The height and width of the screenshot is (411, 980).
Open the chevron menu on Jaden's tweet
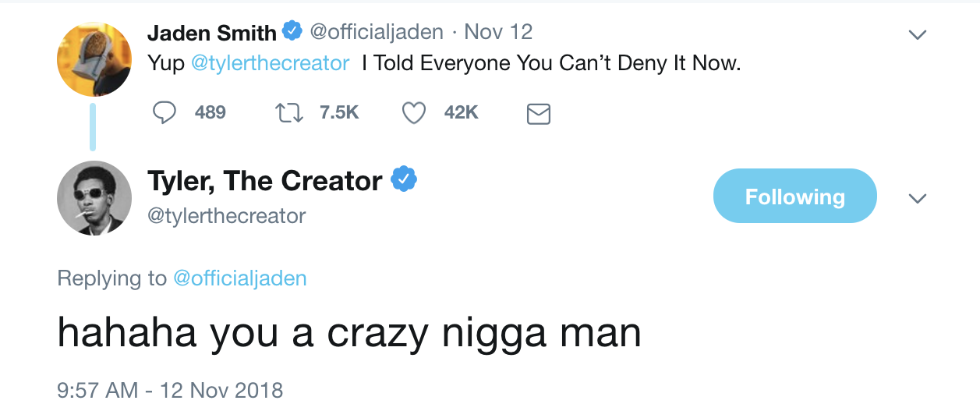(918, 35)
